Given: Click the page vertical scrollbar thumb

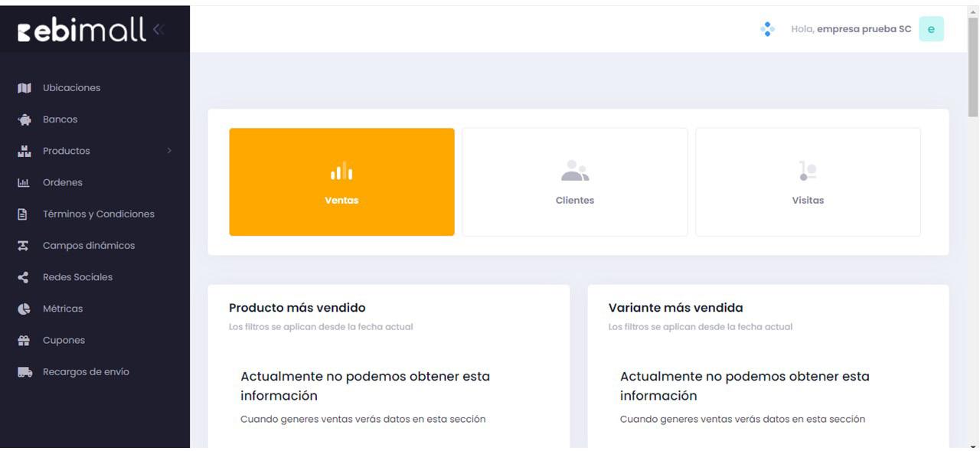Looking at the screenshot, I should click(973, 66).
